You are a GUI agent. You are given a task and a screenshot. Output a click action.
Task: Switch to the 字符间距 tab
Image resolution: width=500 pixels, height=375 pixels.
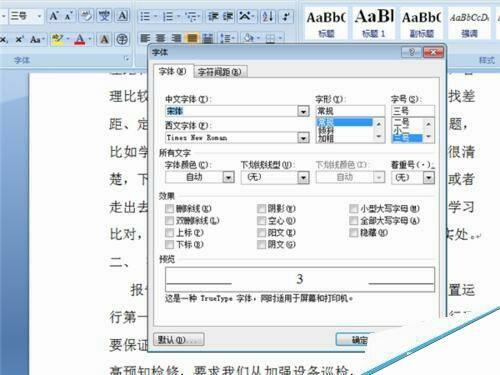click(x=220, y=72)
